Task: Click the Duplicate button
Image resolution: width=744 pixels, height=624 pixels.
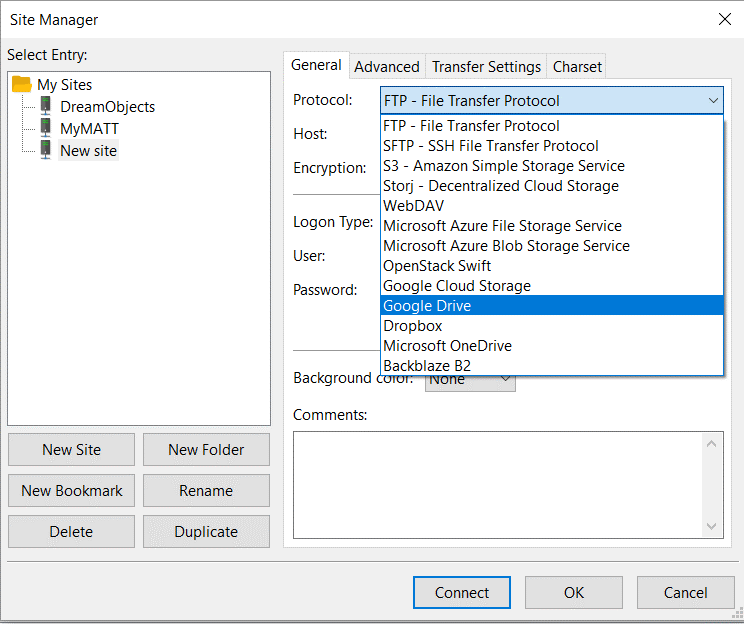Action: coord(206,532)
